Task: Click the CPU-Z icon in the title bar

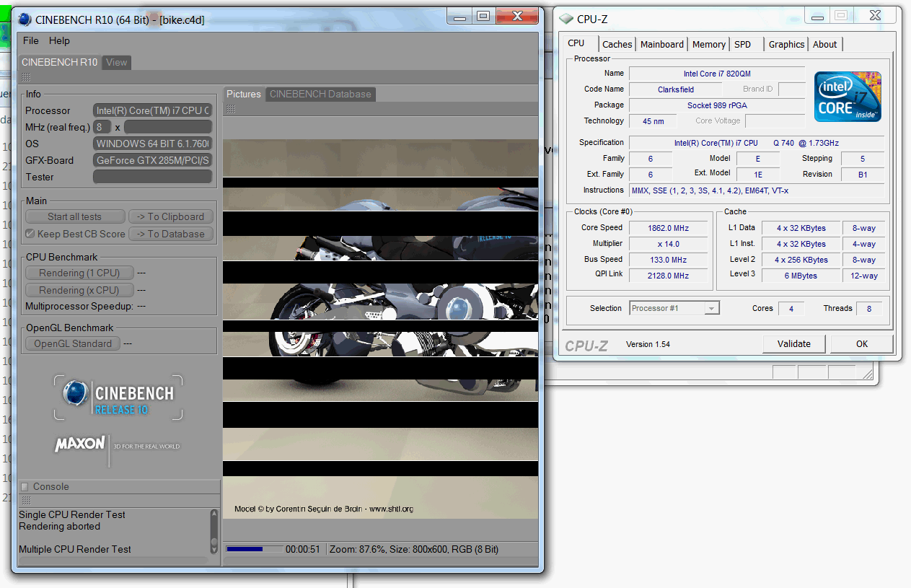Action: pyautogui.click(x=567, y=19)
